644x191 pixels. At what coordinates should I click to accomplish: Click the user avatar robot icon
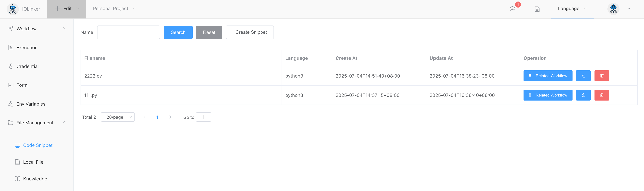coord(613,9)
